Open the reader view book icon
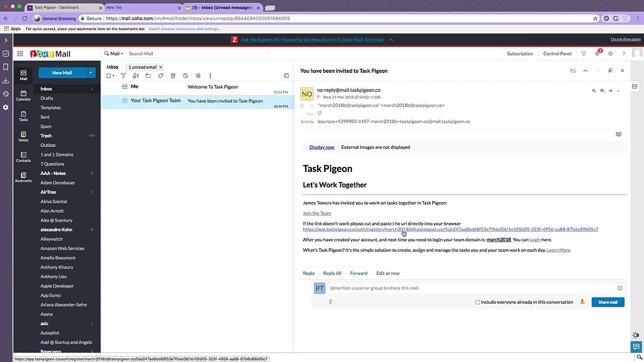The image size is (644, 362). pos(618,134)
